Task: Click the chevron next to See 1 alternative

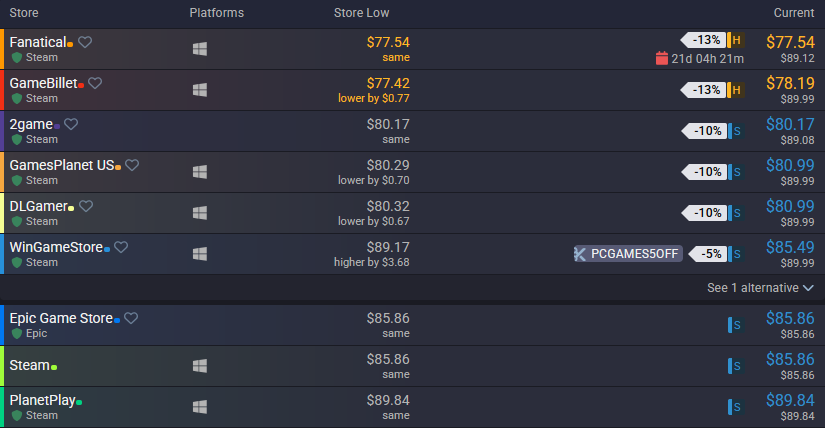Action: coord(809,288)
